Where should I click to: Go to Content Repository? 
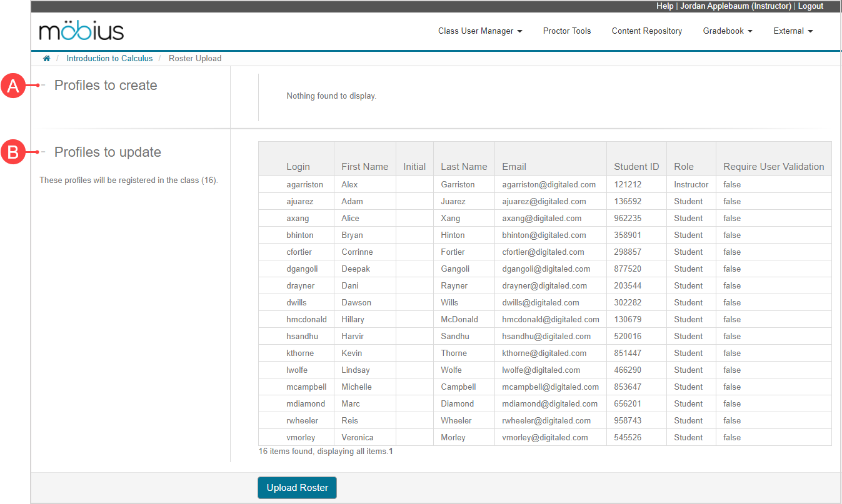point(646,31)
